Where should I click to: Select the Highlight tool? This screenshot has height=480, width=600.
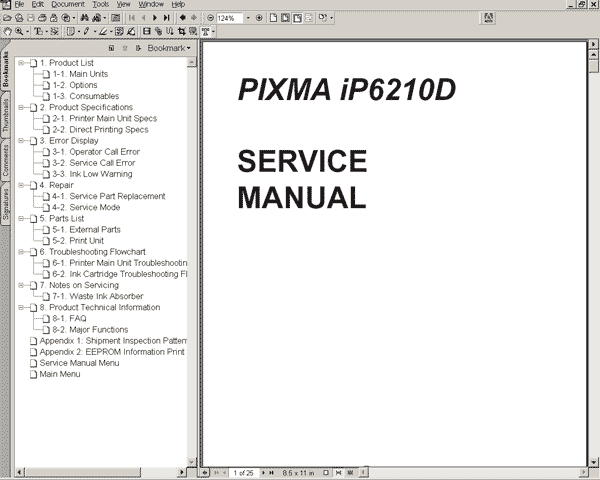103,31
